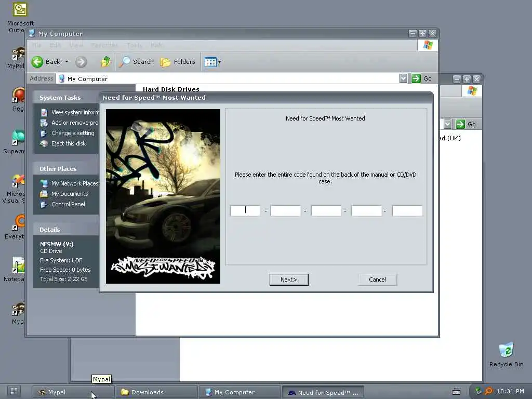Viewport: 532px width, 399px height.
Task: Expand the My Computer address bar dropdown
Action: [x=403, y=78]
